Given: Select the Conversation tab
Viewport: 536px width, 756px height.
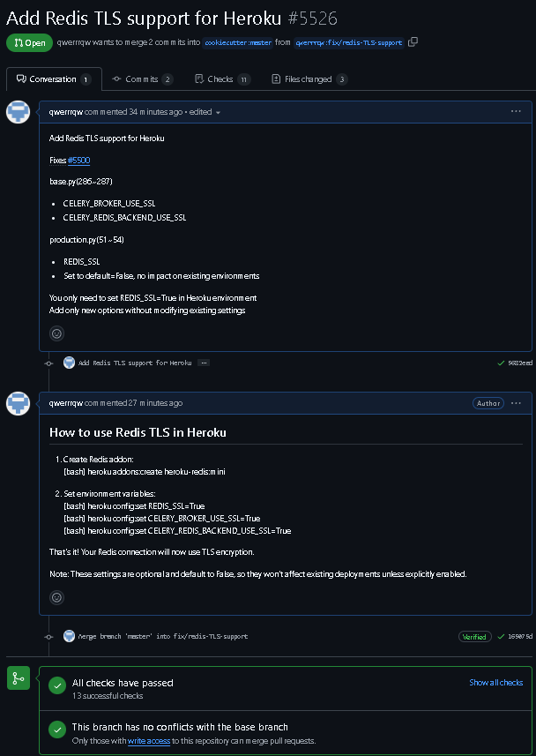Looking at the screenshot, I should (53, 78).
